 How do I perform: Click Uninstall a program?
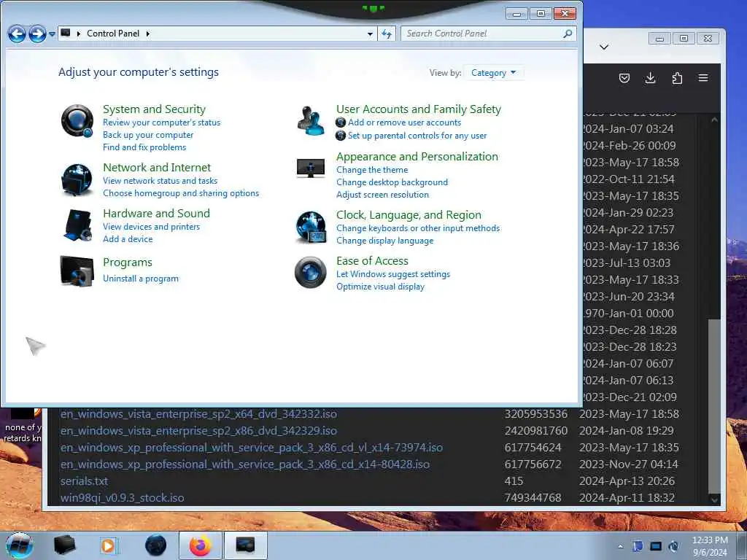tap(141, 279)
